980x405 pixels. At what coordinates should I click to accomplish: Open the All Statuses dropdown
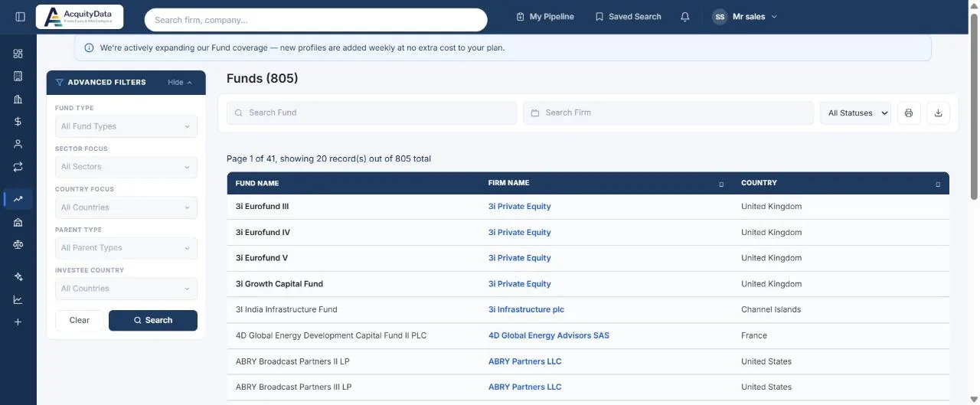(855, 113)
